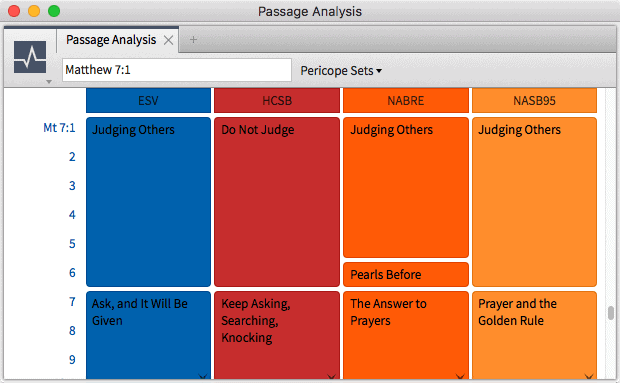
Task: Click the Pearls Before pericope block
Action: (406, 274)
